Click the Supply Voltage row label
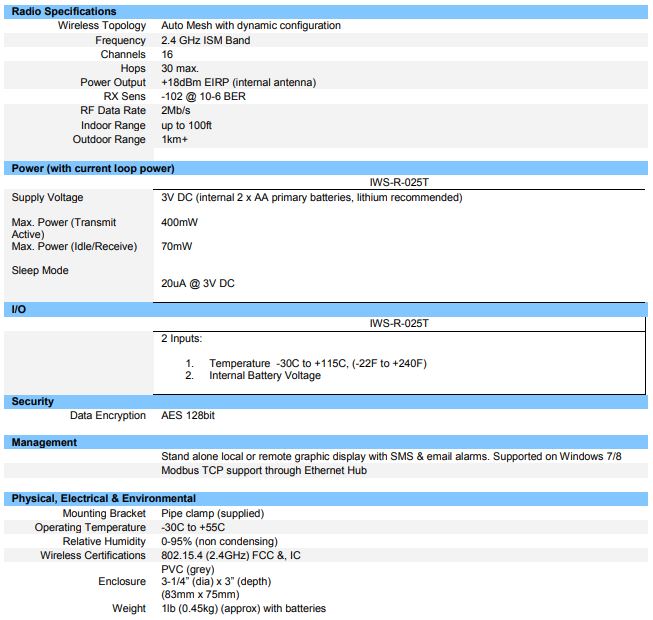Image resolution: width=653 pixels, height=620 pixels. pos(47,198)
